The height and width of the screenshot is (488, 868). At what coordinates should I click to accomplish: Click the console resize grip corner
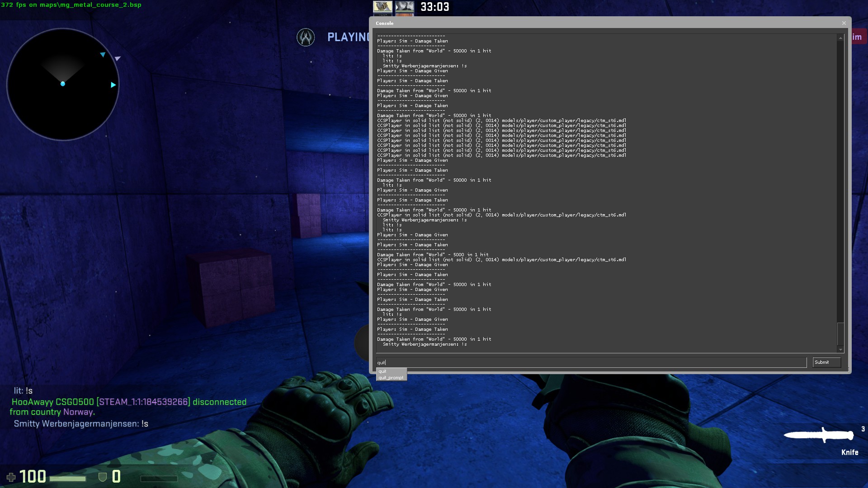point(848,370)
